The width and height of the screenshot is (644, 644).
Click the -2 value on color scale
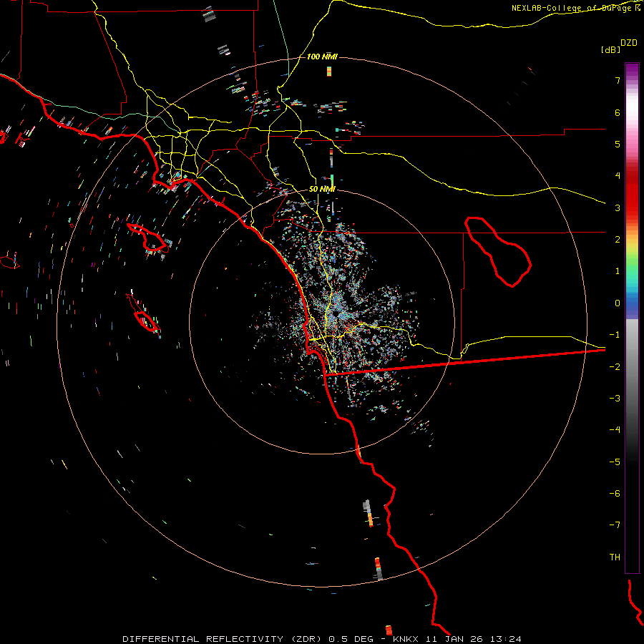pos(615,366)
